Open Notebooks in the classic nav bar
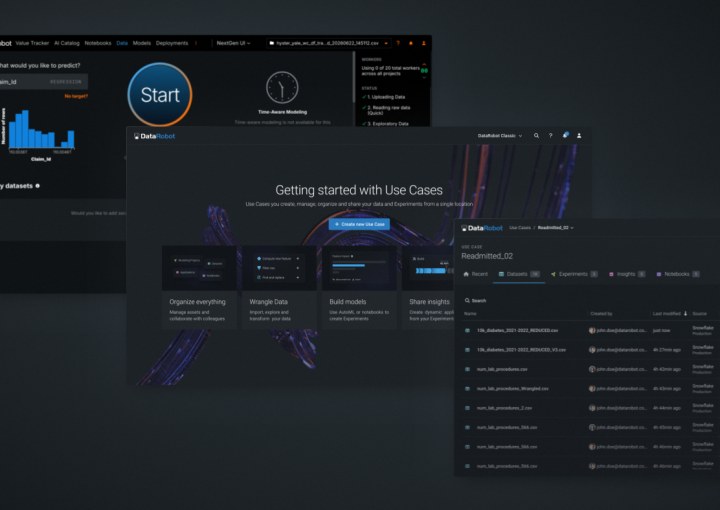 (x=98, y=43)
